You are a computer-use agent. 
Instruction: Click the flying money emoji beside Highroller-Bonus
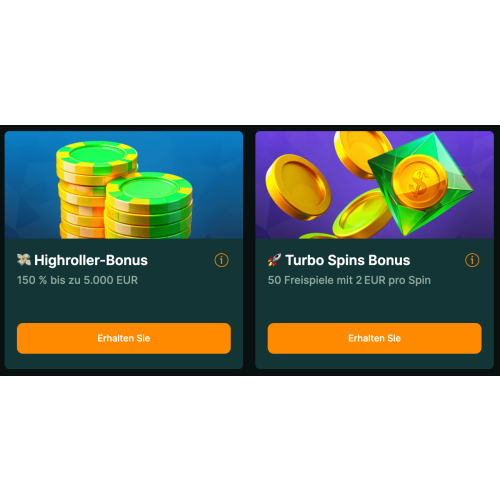point(24,260)
